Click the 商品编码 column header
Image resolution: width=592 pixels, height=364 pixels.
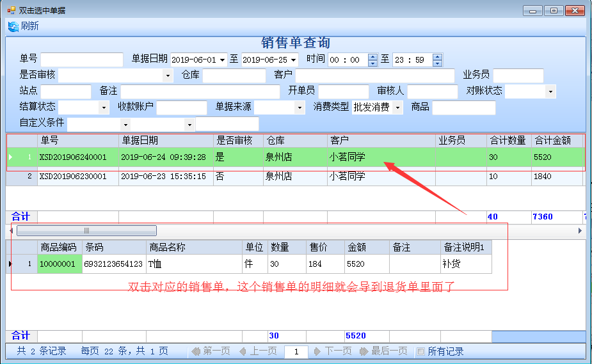(x=60, y=248)
